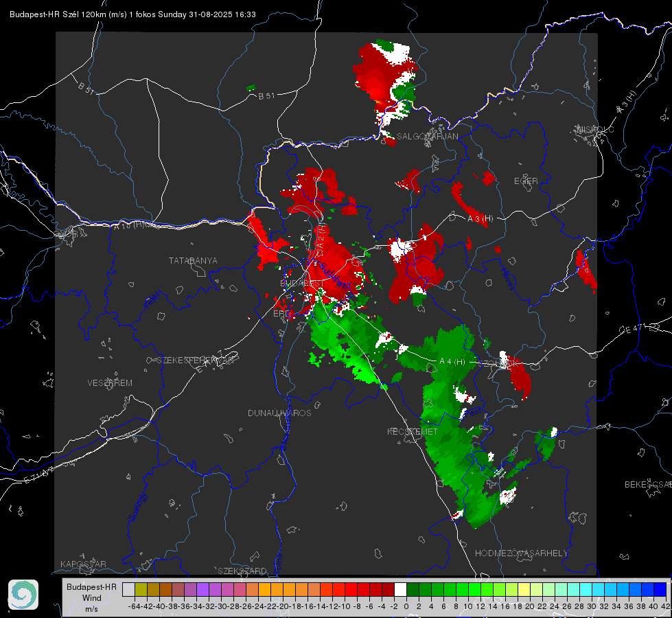Click the white swatch between -2 and 0
672x618 pixels.
point(400,590)
